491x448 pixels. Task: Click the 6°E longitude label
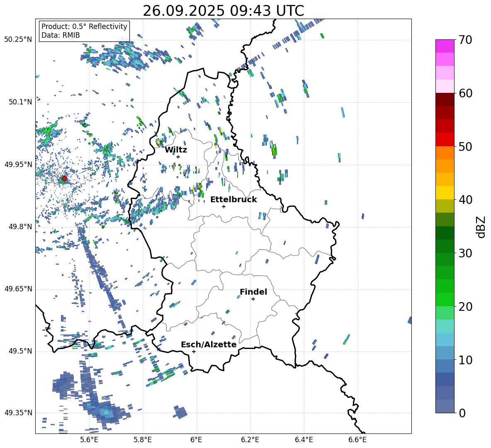click(196, 440)
